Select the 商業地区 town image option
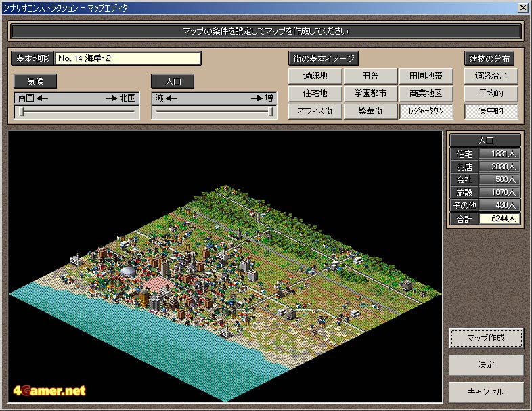 coord(426,93)
